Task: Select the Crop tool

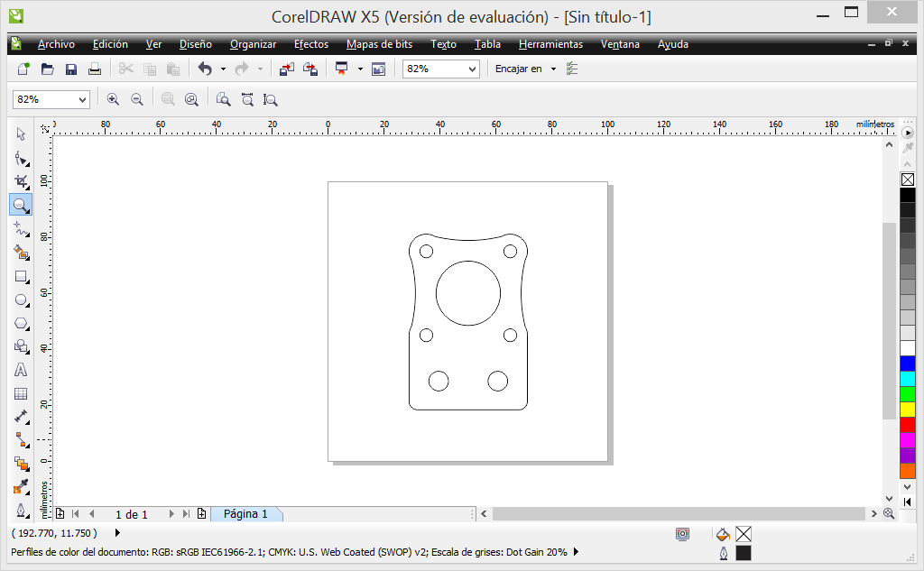Action: [21, 181]
